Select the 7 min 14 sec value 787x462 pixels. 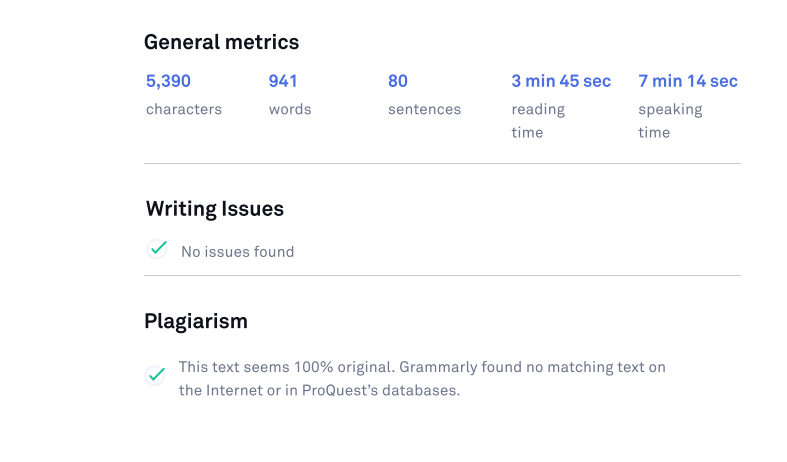688,81
